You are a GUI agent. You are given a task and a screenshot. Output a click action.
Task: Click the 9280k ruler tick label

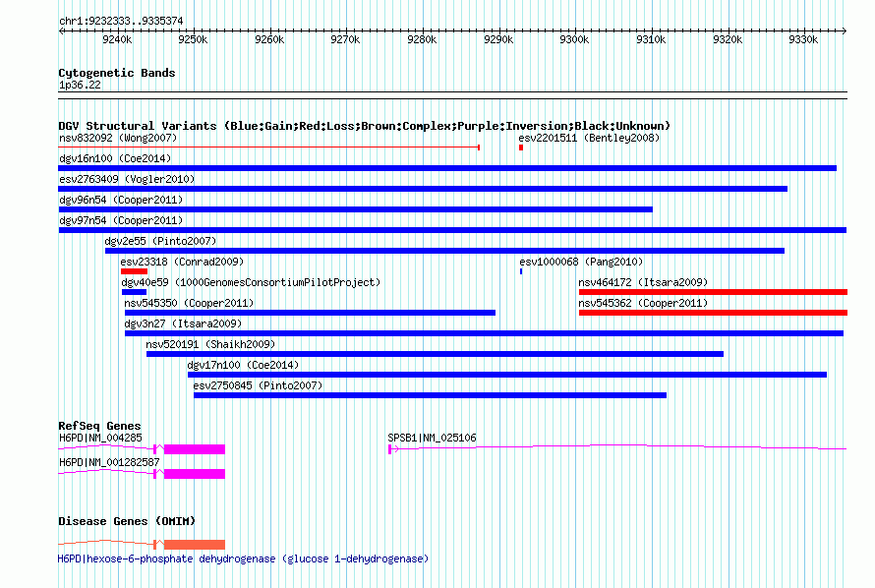[422, 39]
